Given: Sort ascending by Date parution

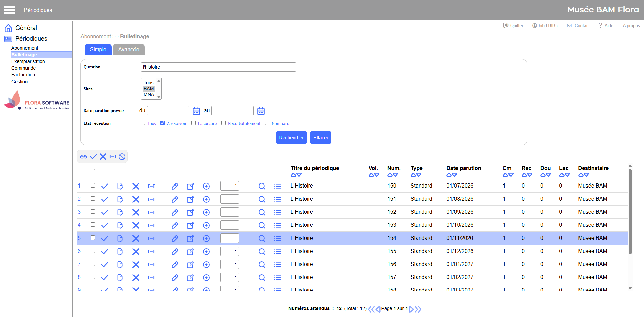Looking at the screenshot, I should click(x=449, y=175).
